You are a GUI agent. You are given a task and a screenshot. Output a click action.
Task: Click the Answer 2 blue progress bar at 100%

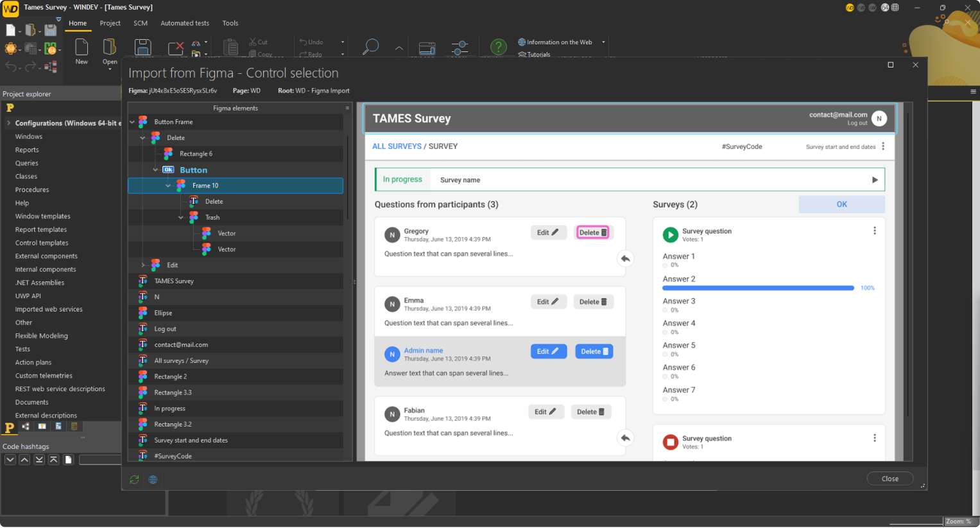point(758,288)
